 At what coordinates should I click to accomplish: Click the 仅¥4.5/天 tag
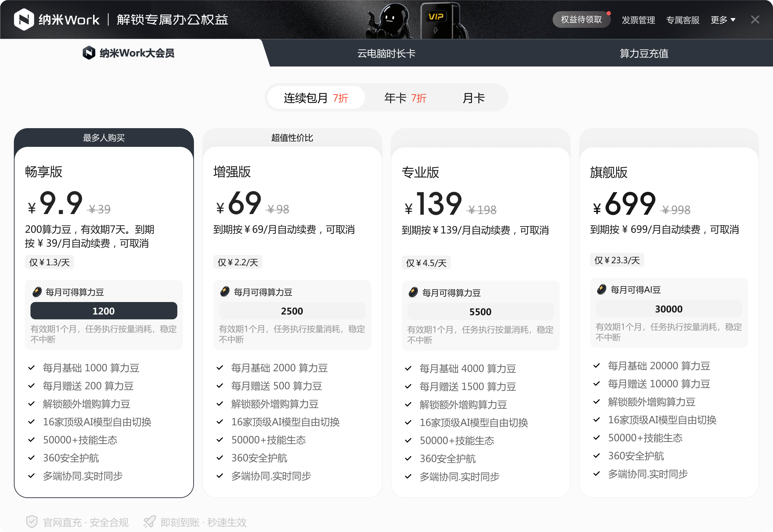coord(426,263)
